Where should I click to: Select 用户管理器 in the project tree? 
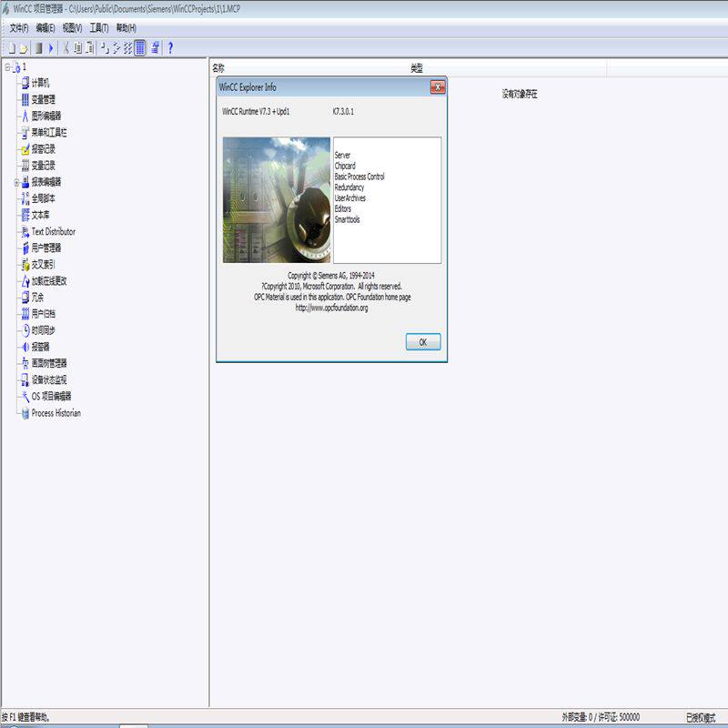click(46, 248)
